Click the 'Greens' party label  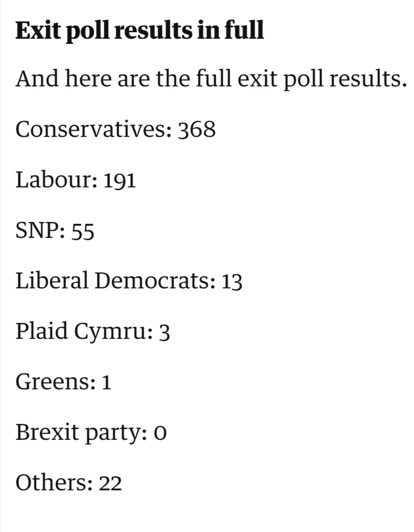pyautogui.click(x=52, y=382)
